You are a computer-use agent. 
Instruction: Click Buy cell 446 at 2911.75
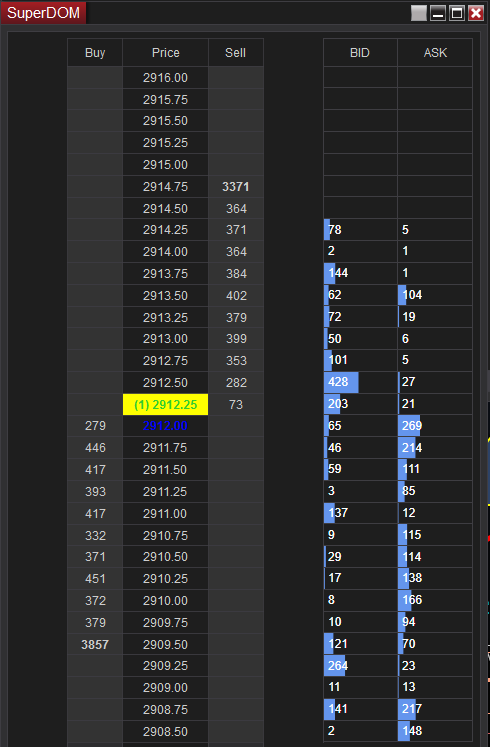pyautogui.click(x=95, y=448)
